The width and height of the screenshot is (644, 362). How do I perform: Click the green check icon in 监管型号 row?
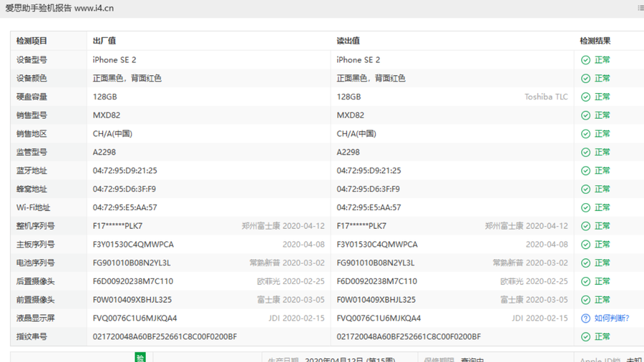[x=585, y=152]
